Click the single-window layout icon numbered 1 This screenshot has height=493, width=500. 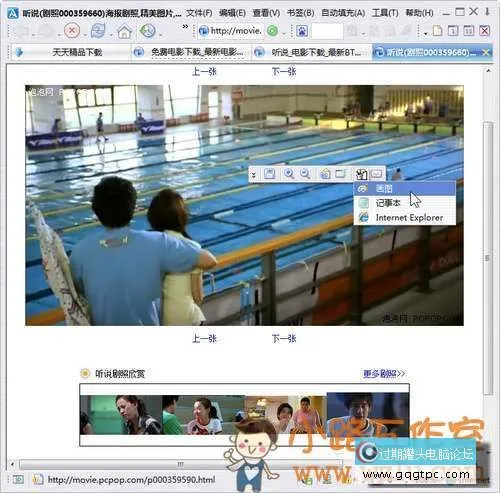pos(453,31)
